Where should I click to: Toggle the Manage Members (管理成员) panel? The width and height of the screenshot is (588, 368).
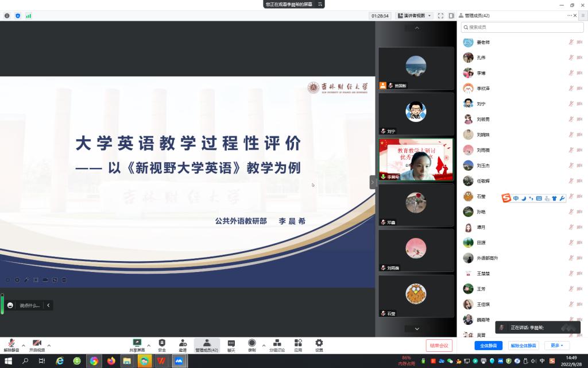(207, 344)
